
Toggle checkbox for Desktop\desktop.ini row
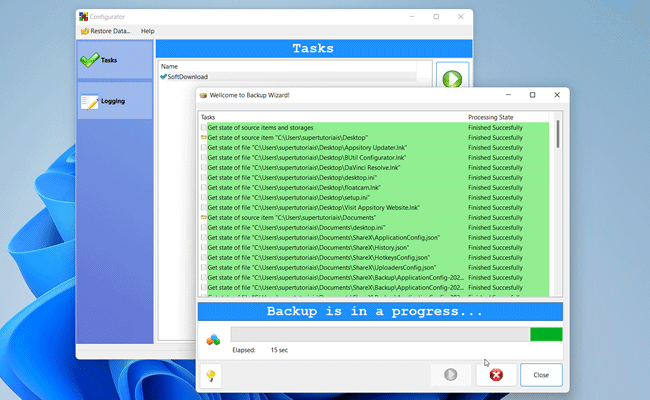[204, 177]
